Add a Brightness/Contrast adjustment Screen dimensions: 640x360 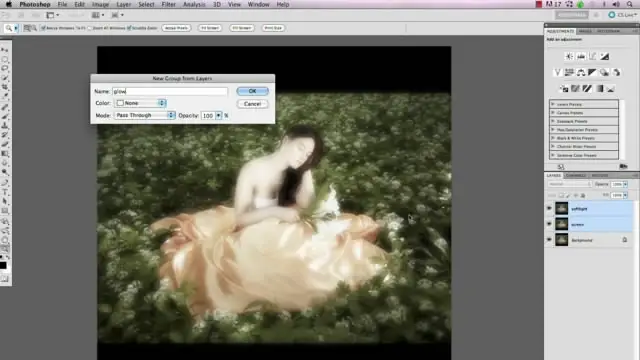click(569, 56)
